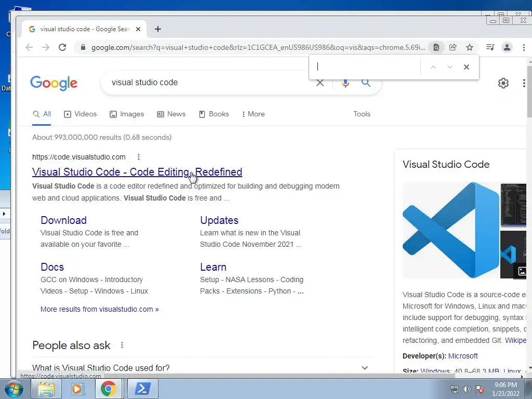Open the Chrome profile avatar
The width and height of the screenshot is (532, 399).
point(507,47)
